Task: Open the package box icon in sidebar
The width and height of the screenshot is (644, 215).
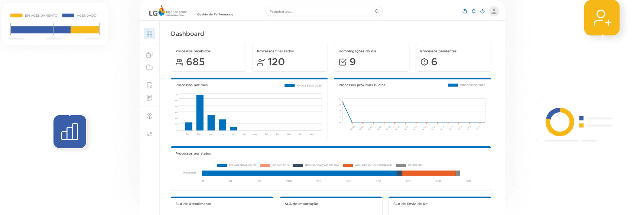Action: point(149,116)
